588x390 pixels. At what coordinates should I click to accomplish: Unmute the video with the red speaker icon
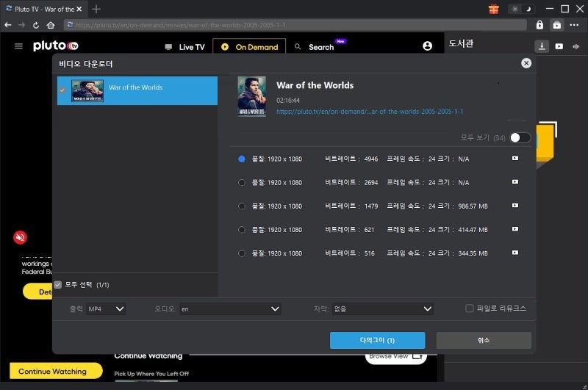point(21,237)
